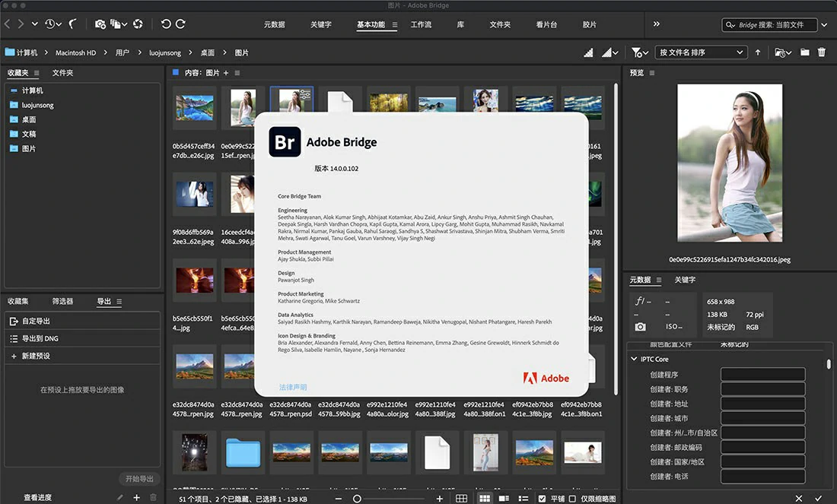
Task: Switch to the 工作流 workspace
Action: tap(422, 24)
